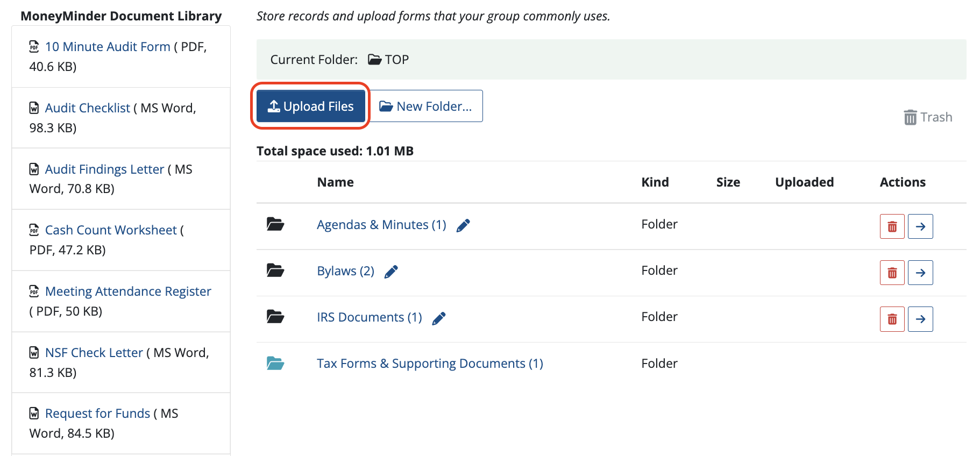Click the pencil icon next to Bylaws

[391, 272]
